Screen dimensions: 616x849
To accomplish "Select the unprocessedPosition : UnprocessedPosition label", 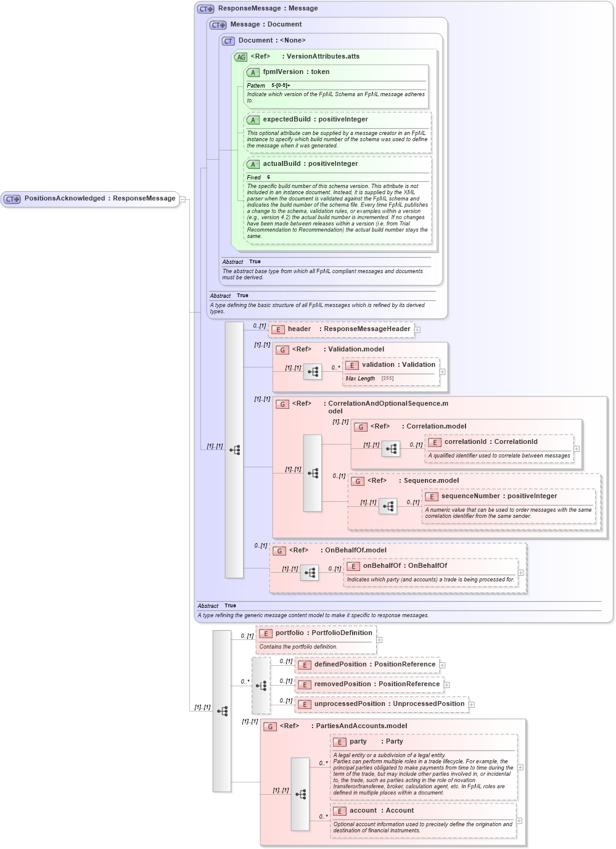I will click(389, 704).
